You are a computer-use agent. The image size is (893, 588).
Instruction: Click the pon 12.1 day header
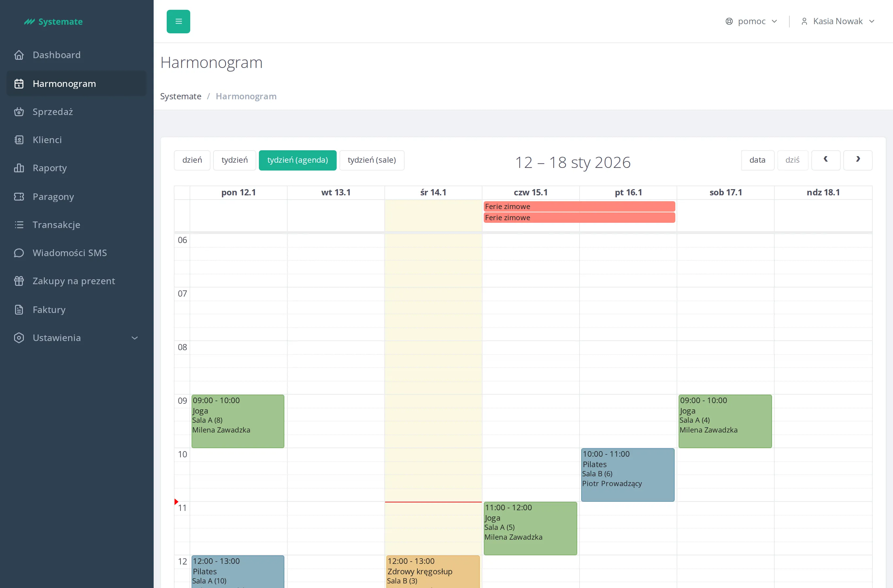point(238,192)
